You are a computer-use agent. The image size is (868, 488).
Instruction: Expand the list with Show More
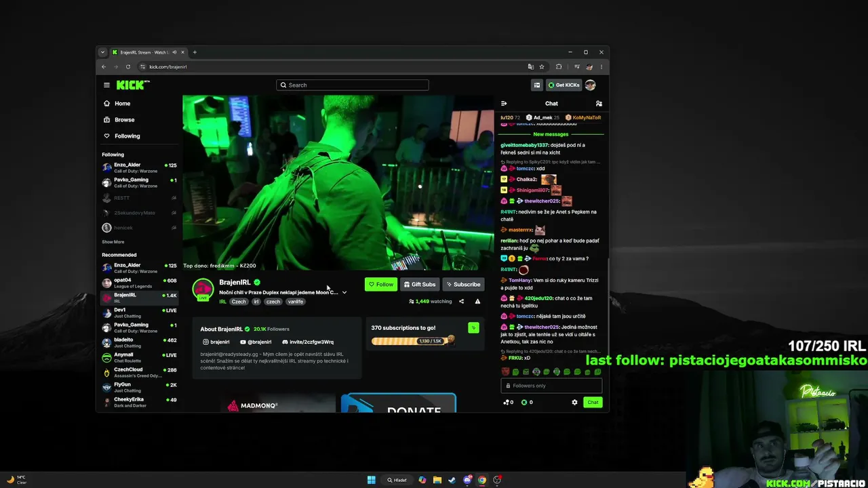pos(113,242)
